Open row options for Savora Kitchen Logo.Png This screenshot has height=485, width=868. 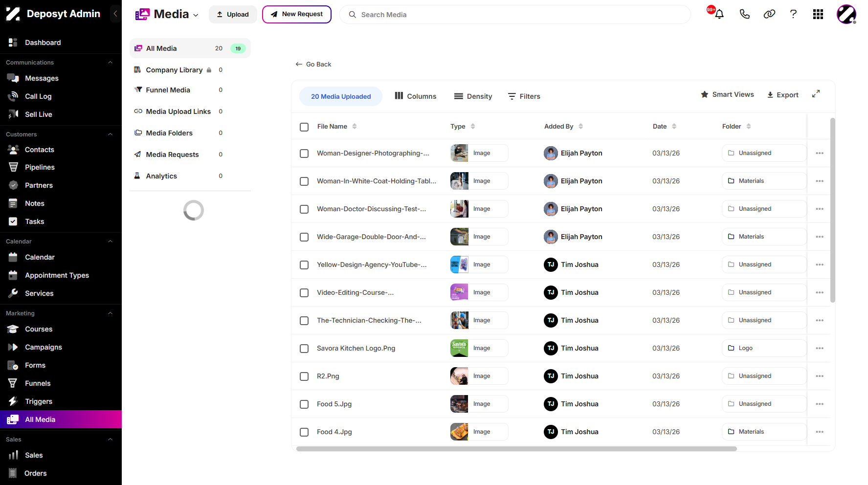tap(820, 348)
